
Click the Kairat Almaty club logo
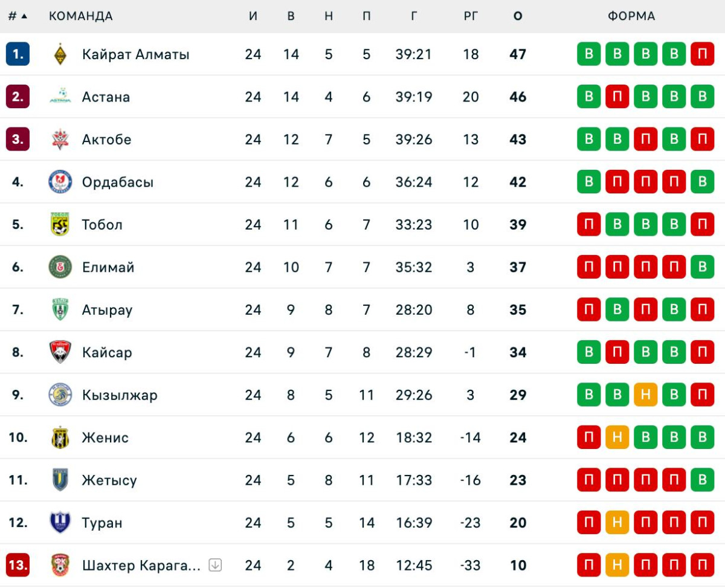click(x=60, y=54)
